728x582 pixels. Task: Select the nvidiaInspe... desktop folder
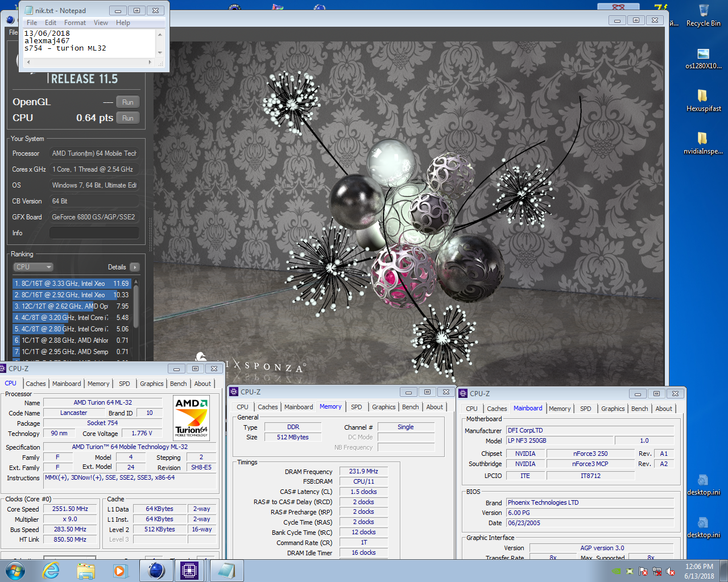[703, 143]
